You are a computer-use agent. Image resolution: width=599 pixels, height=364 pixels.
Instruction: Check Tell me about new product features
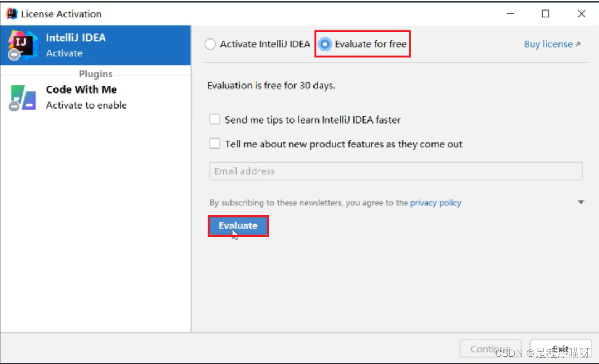click(215, 144)
